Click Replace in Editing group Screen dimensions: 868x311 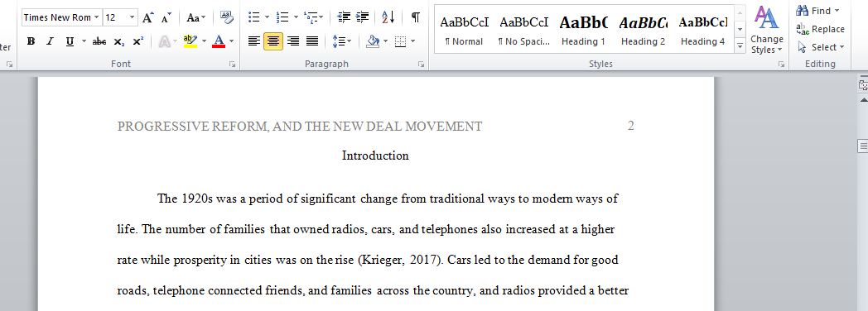(x=821, y=29)
